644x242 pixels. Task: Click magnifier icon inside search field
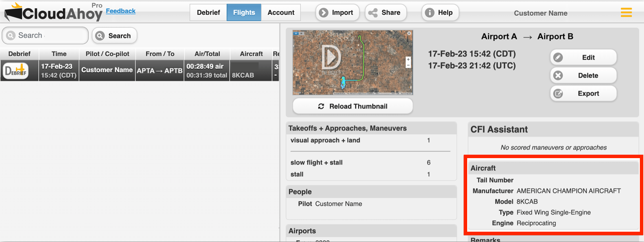pos(11,35)
